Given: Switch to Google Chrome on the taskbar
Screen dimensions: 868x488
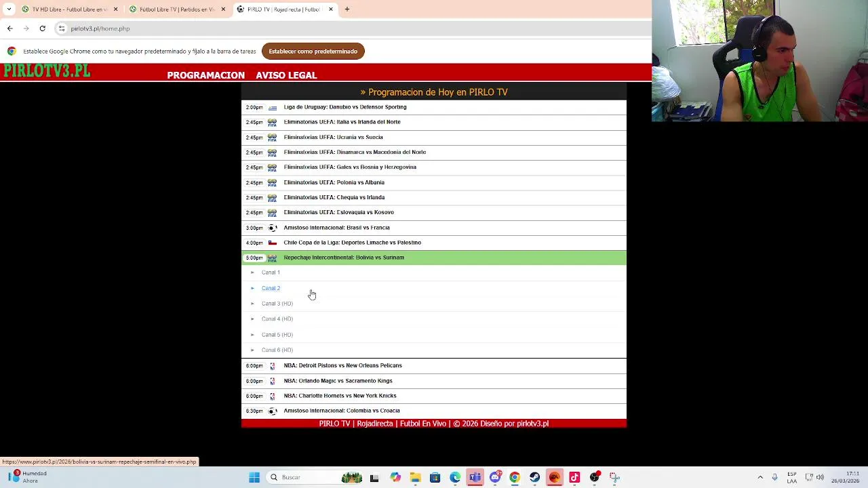Looking at the screenshot, I should [515, 477].
